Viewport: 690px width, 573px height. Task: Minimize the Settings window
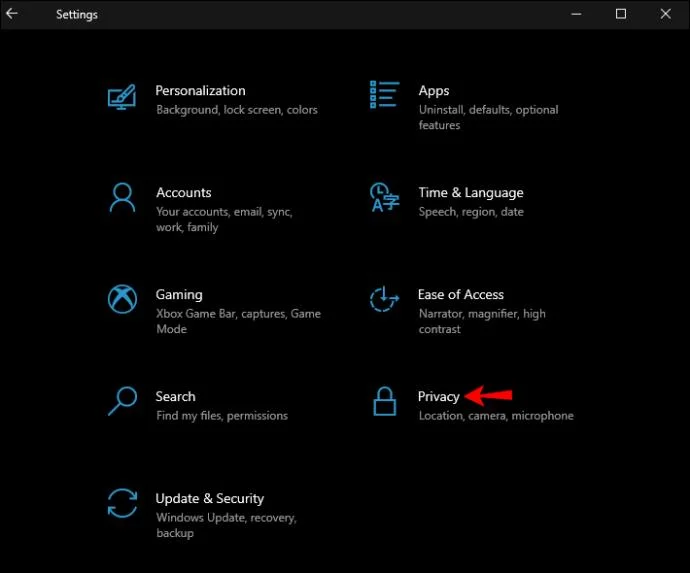(576, 14)
